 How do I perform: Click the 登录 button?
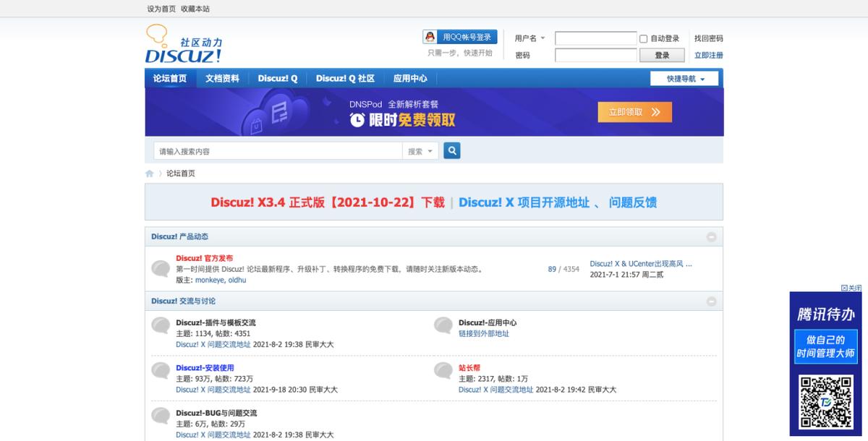tap(662, 55)
